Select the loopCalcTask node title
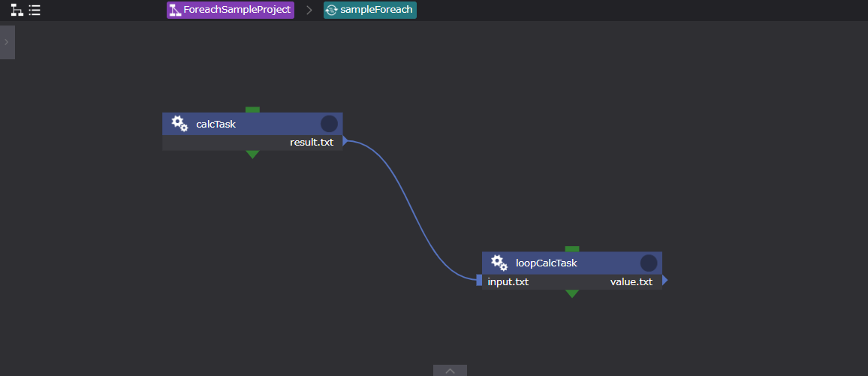Image resolution: width=868 pixels, height=376 pixels. point(546,263)
